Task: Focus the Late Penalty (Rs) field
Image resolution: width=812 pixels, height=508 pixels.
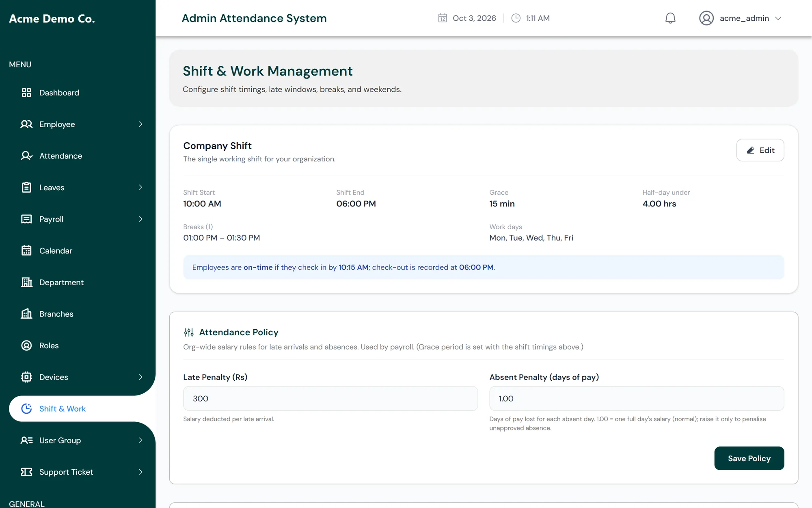Action: 330,399
